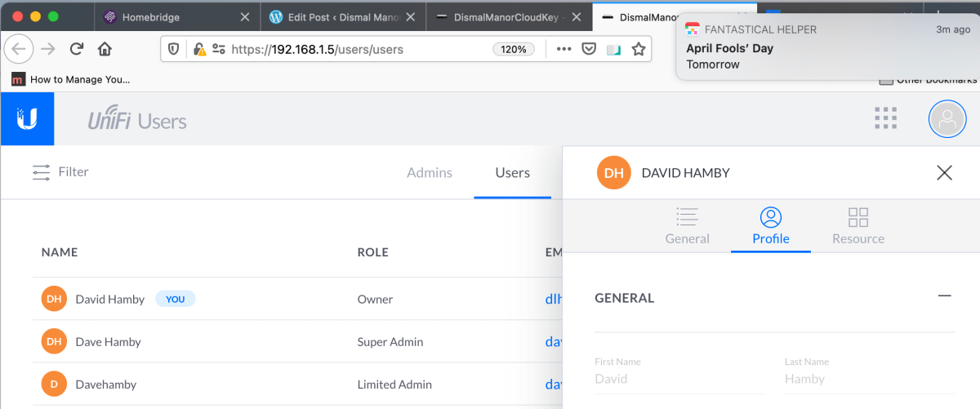
Task: Open the account avatar menu
Action: tap(947, 119)
